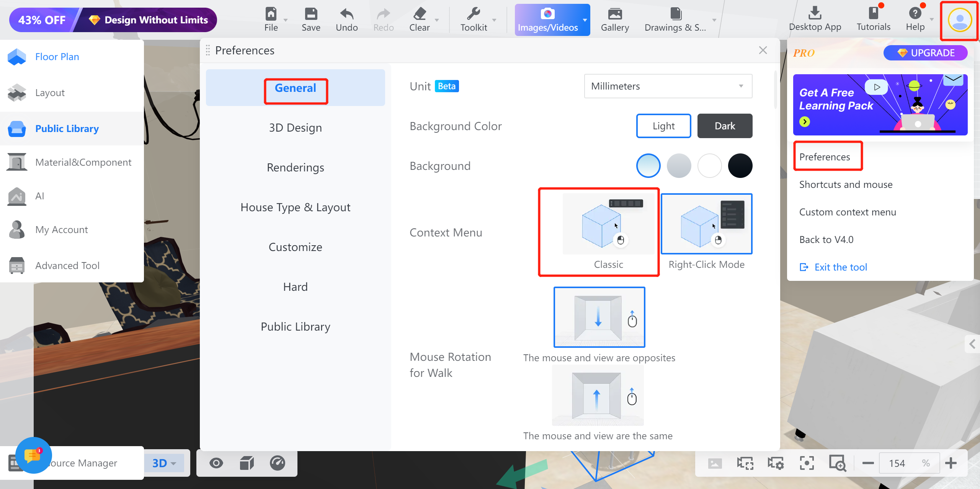Select Classic context menu mode
The width and height of the screenshot is (980, 489).
[608, 224]
